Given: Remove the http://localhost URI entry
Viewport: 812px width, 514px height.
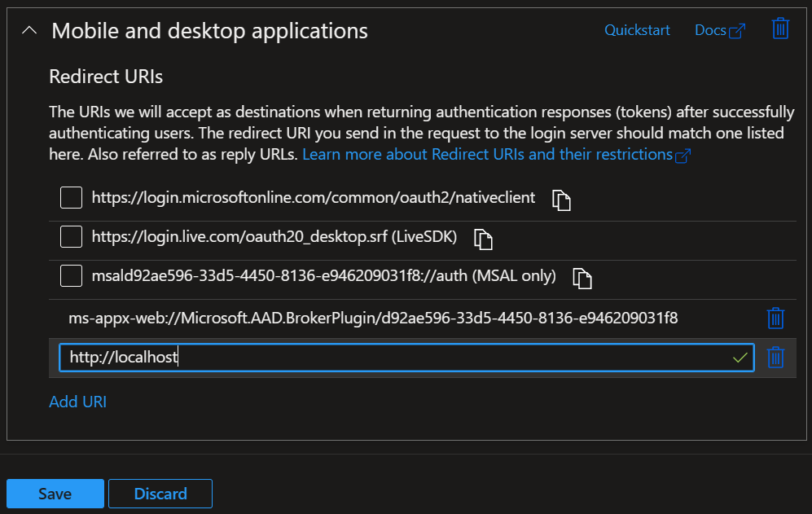Looking at the screenshot, I should click(776, 358).
